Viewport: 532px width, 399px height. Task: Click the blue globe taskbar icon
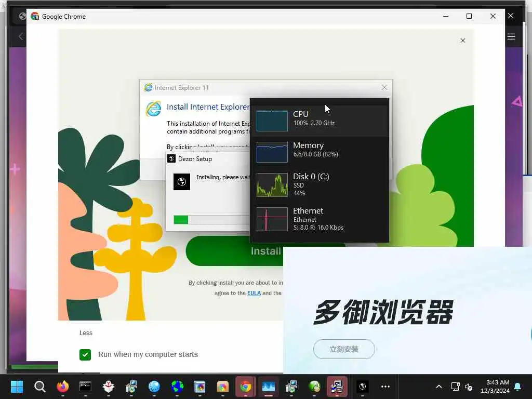point(154,387)
